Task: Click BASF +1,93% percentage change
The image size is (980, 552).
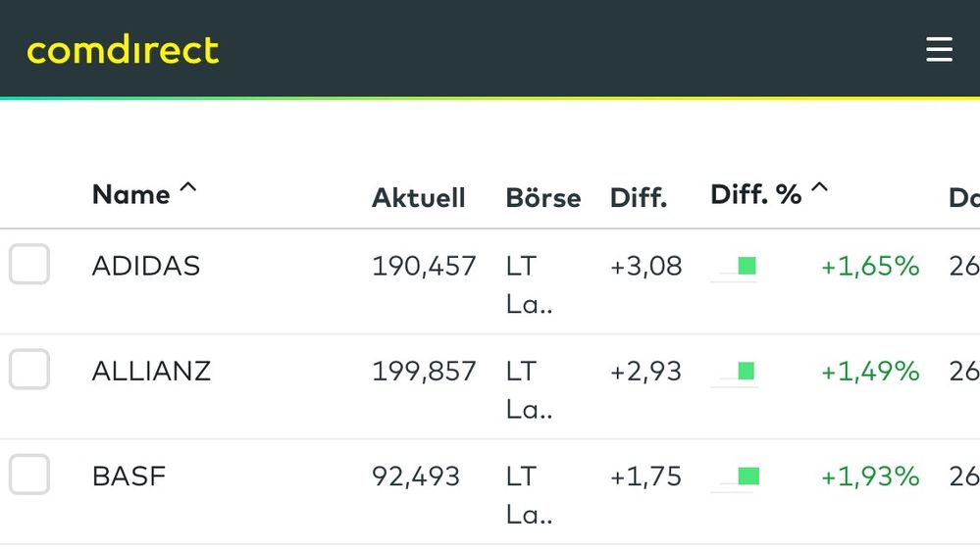Action: (x=870, y=477)
